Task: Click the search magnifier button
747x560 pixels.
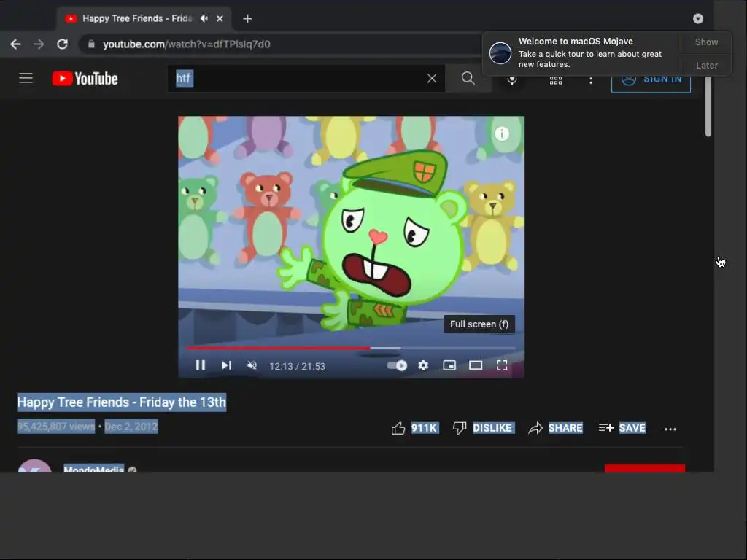Action: click(x=468, y=79)
